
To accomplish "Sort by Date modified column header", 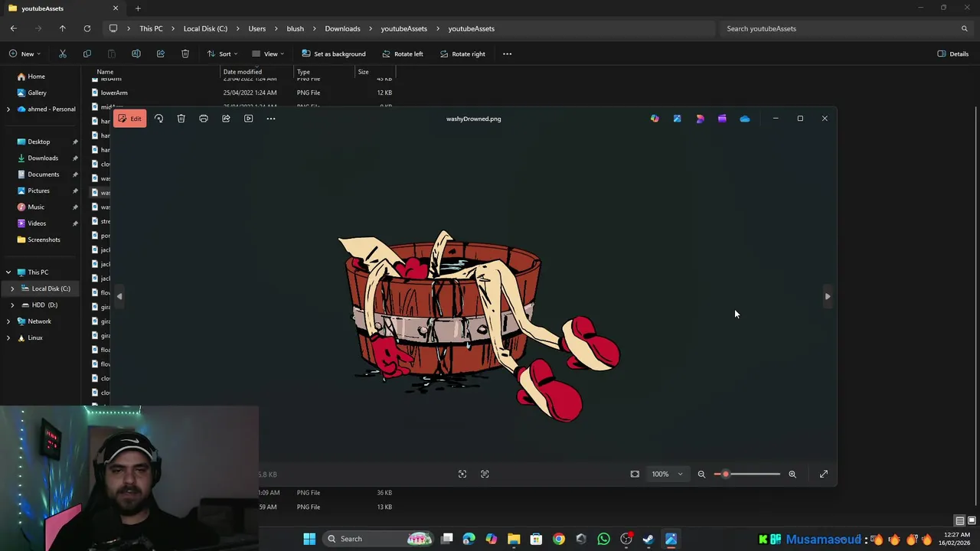I will coord(243,72).
